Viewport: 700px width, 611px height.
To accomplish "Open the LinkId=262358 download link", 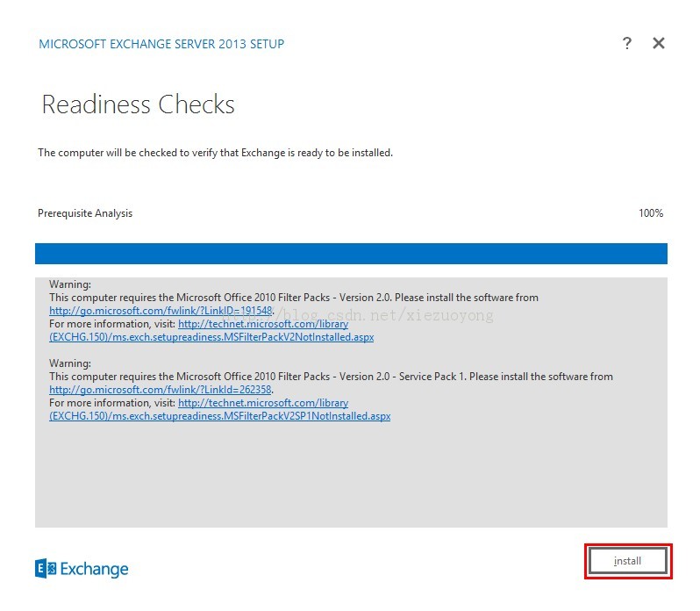I will pyautogui.click(x=161, y=390).
